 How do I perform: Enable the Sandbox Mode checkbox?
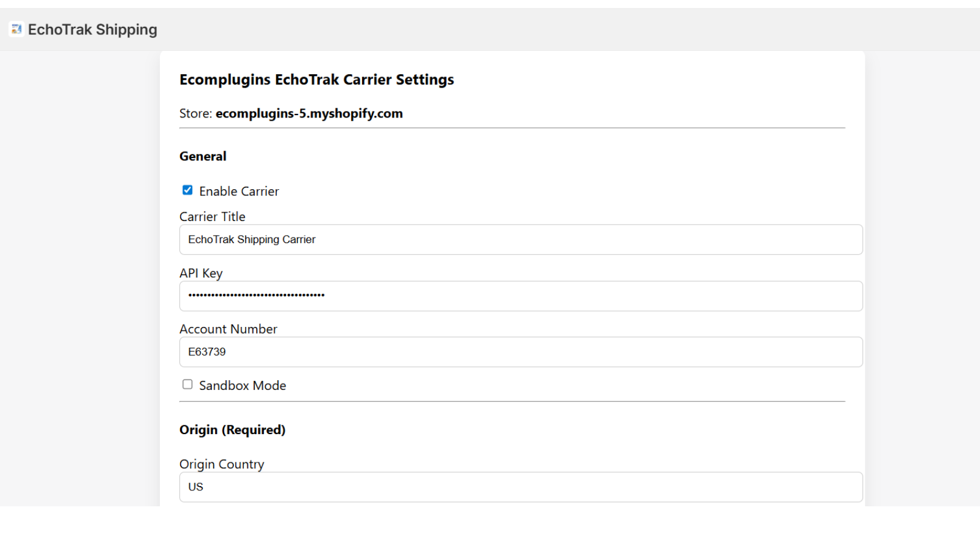coord(187,384)
